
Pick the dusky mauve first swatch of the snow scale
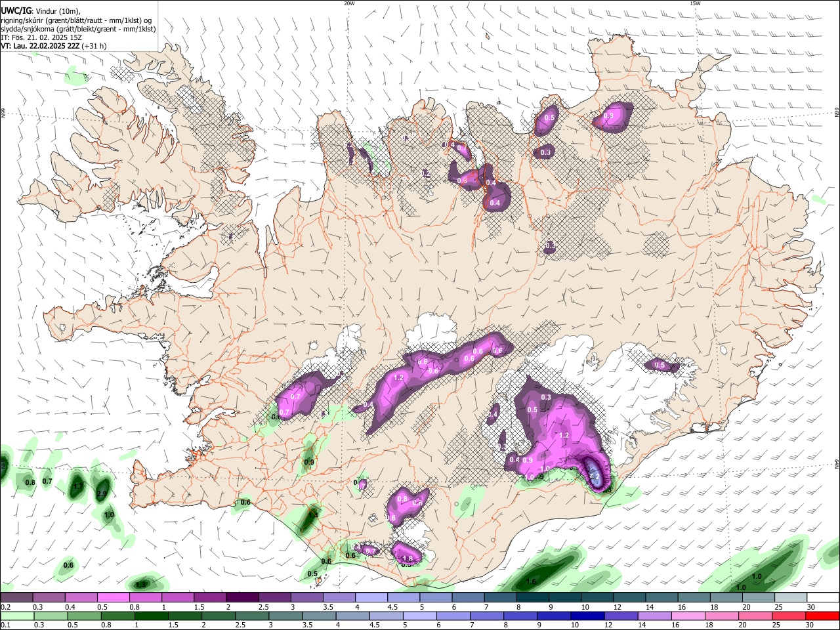click(16, 598)
